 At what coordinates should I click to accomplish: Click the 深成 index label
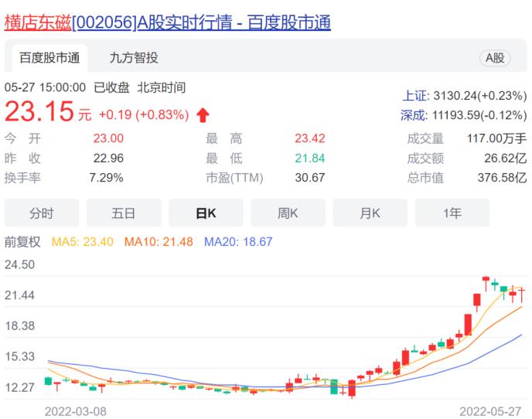pyautogui.click(x=414, y=115)
